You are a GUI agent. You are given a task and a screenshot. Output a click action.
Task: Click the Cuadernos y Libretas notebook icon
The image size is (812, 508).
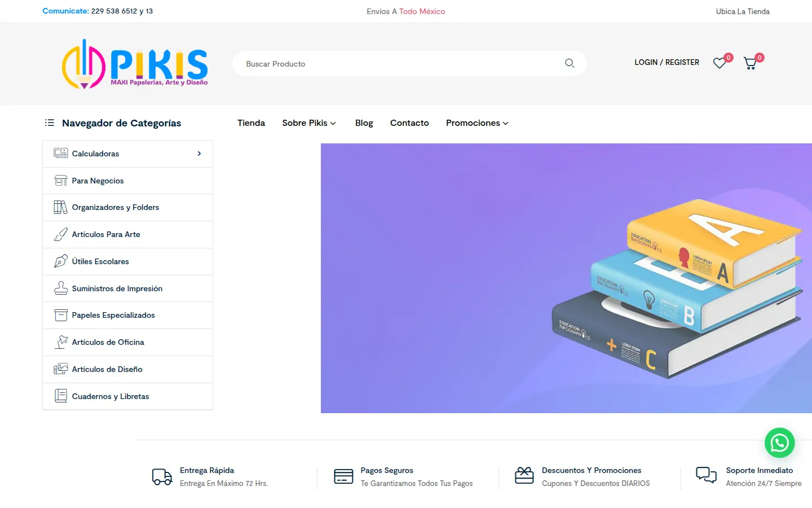click(x=61, y=396)
